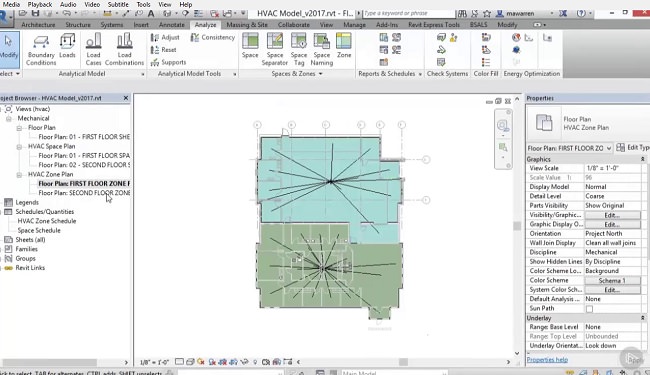Select Floor Plan: 01 - FIRST FLOOR SHE view
This screenshot has width=650, height=375.
pos(84,137)
